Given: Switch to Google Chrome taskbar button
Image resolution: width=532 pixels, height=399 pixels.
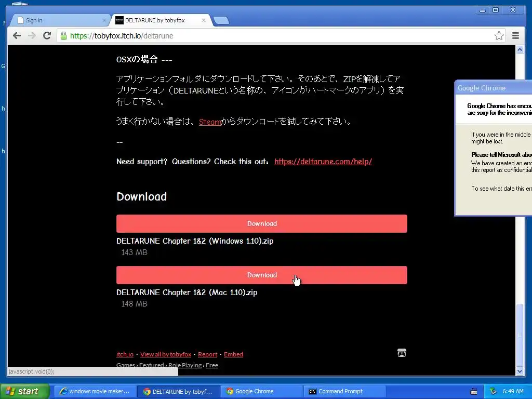Looking at the screenshot, I should [261, 391].
